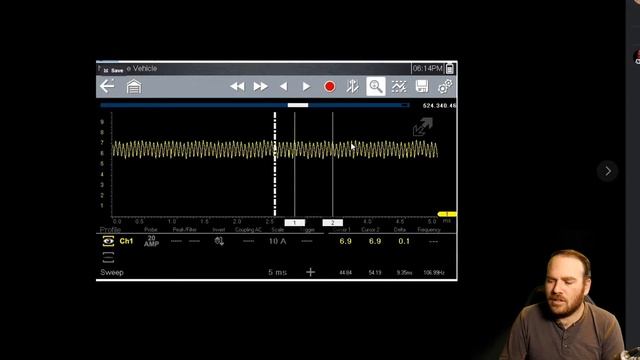
Task: Save the capture with the floppy disk icon
Action: [x=422, y=87]
